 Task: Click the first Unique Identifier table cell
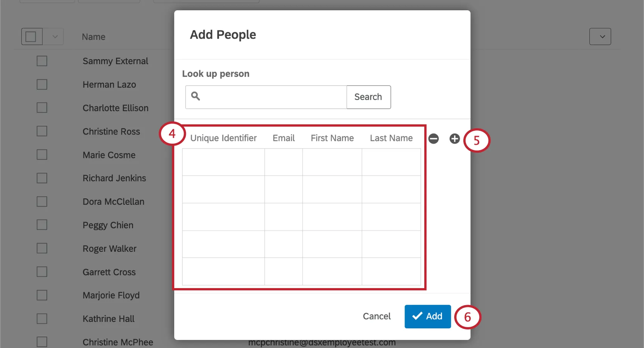click(x=223, y=162)
